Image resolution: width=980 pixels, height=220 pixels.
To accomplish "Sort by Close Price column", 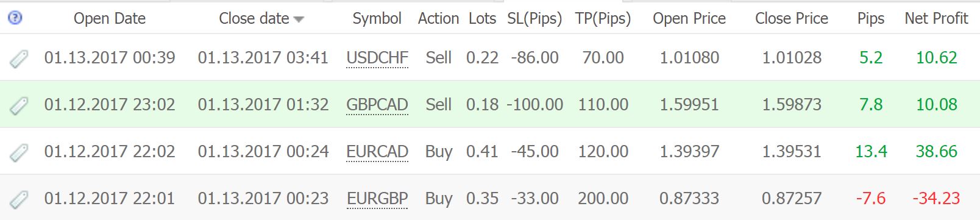I will pyautogui.click(x=792, y=19).
